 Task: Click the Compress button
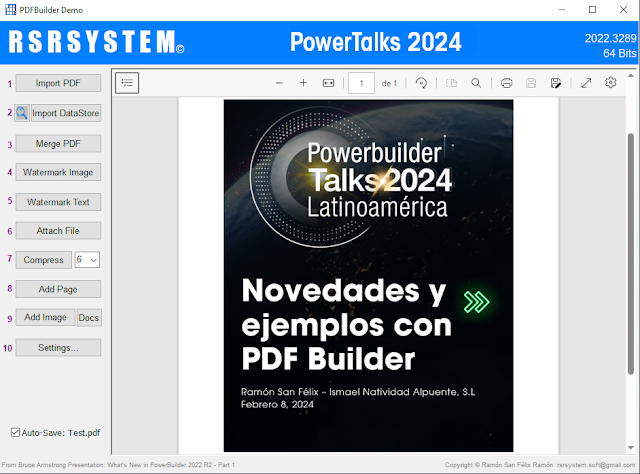click(x=44, y=260)
